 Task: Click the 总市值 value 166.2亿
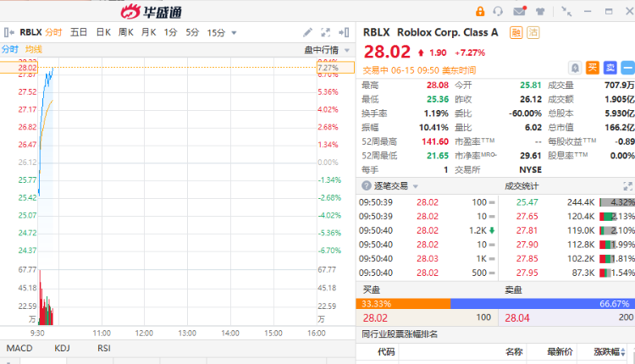coord(620,128)
